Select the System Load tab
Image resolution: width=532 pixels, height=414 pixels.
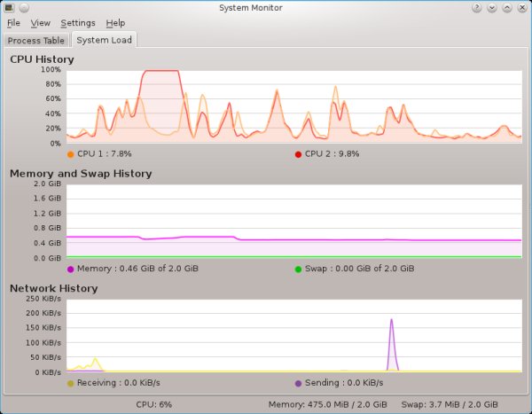(x=104, y=40)
